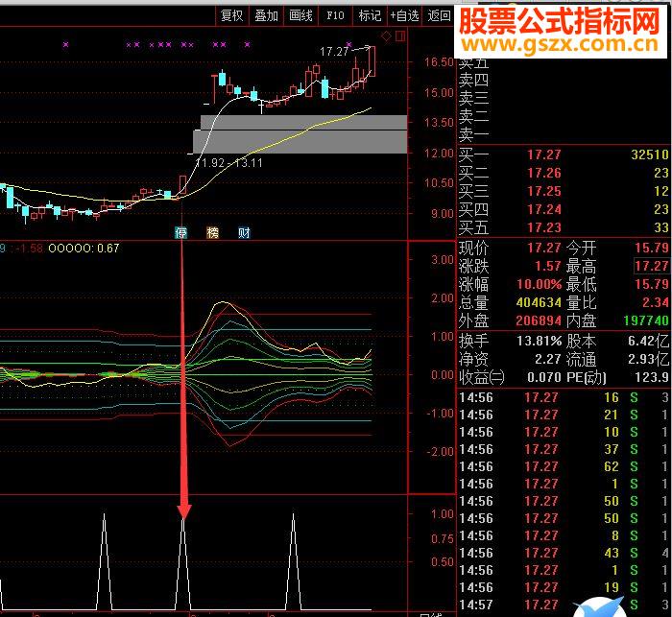Select the 14:57 tick row
Image resolution: width=672 pixels, height=617 pixels.
(x=564, y=605)
